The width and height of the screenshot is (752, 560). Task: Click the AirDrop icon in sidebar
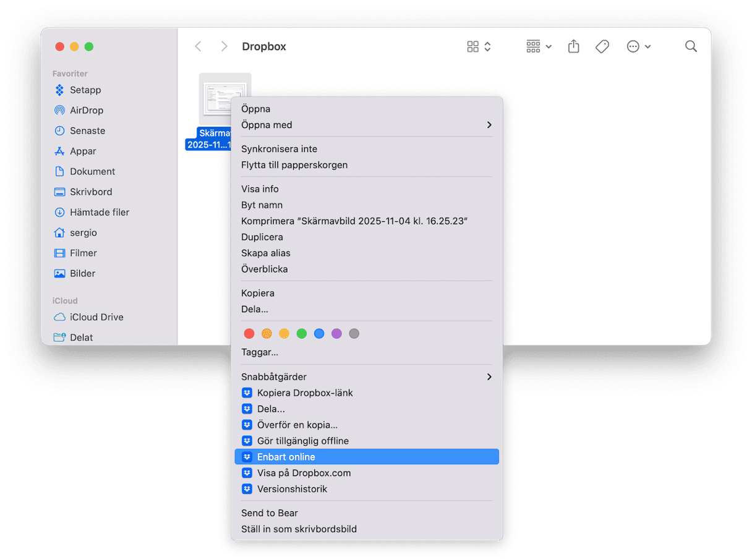(x=60, y=110)
